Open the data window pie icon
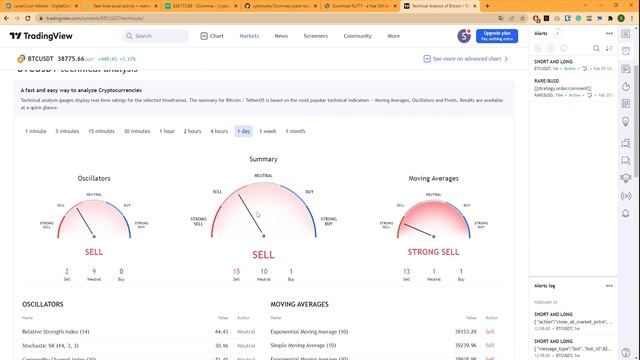 click(x=625, y=86)
